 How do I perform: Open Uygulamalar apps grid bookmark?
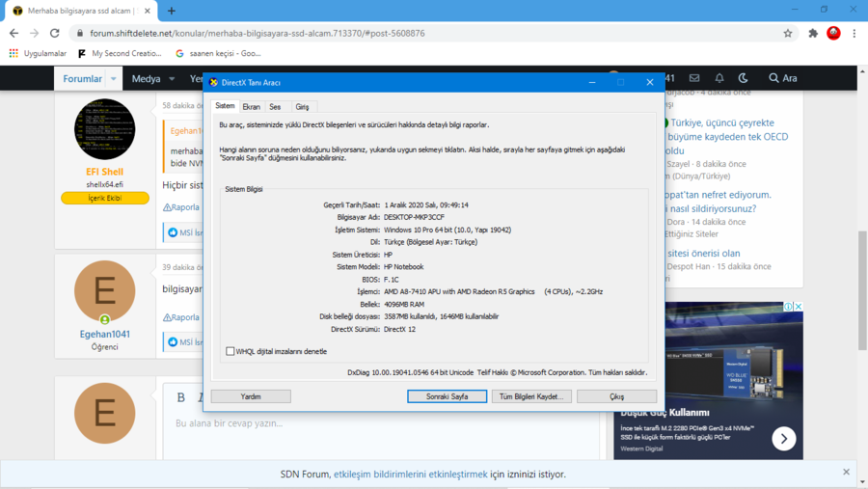pos(38,53)
